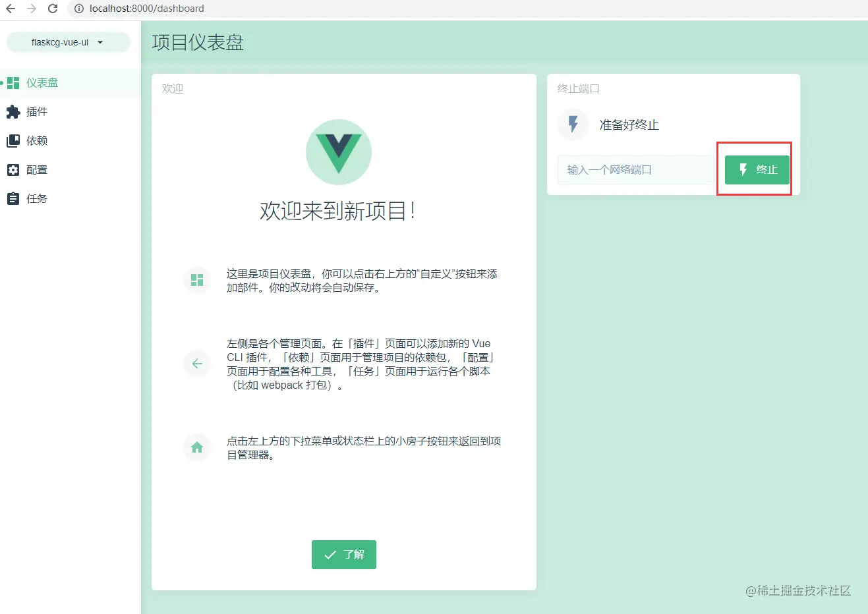868x614 pixels.
Task: Click the left-arrow icon in welcome tips
Action: click(x=197, y=364)
